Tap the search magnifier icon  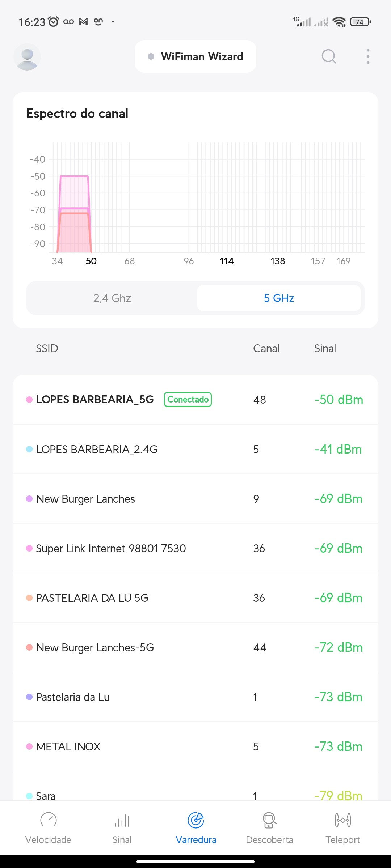(x=329, y=56)
